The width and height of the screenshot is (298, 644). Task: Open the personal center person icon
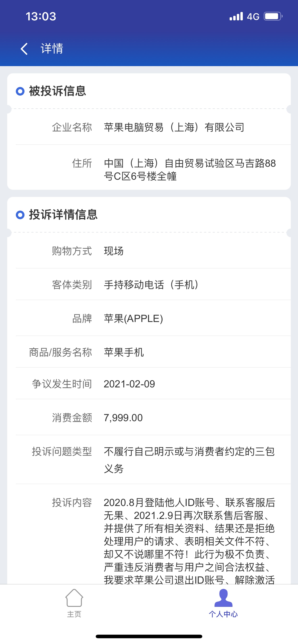click(223, 598)
